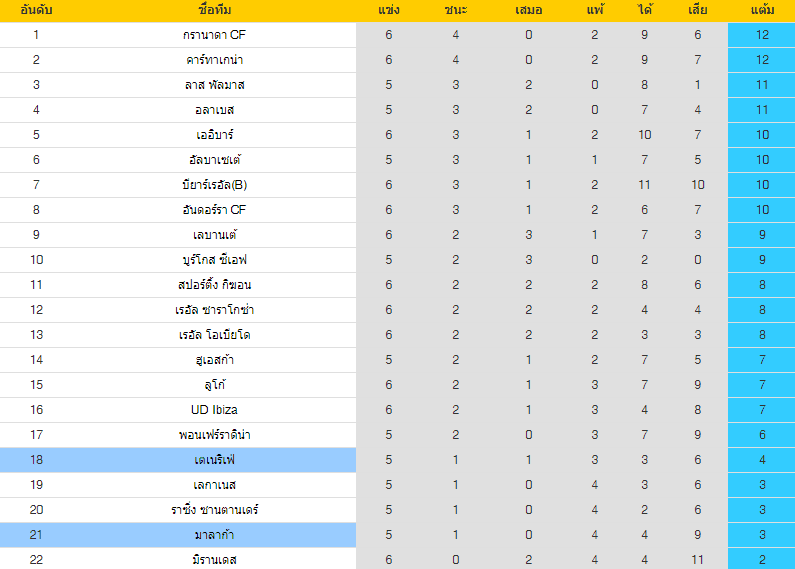Click the ชนะ column header
The width and height of the screenshot is (795, 569).
[456, 10]
